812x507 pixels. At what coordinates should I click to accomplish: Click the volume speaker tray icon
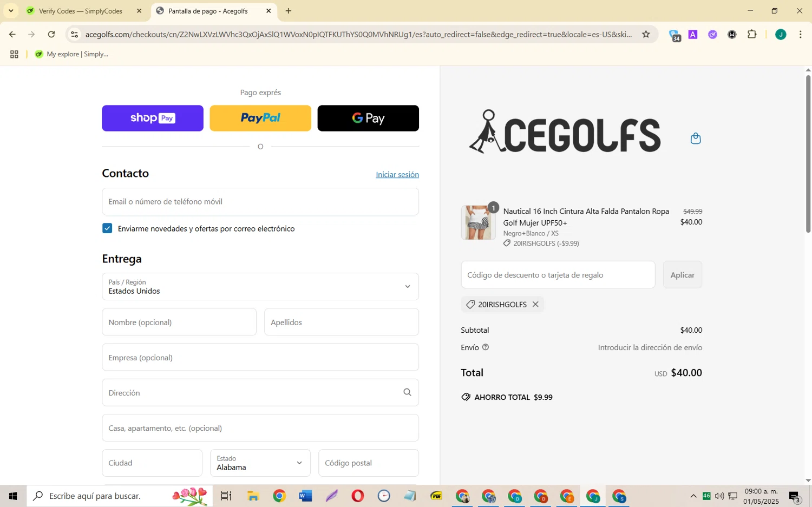coord(719,496)
